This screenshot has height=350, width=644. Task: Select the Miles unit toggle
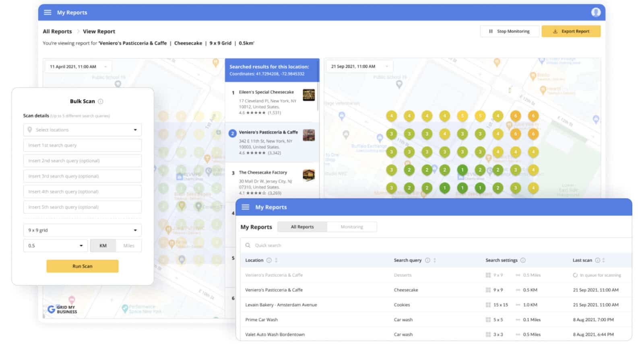click(129, 246)
